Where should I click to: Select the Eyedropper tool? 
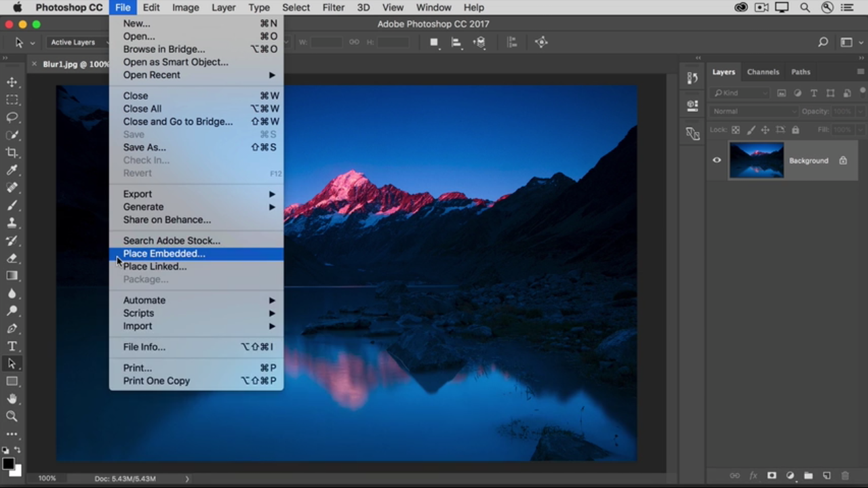(12, 170)
